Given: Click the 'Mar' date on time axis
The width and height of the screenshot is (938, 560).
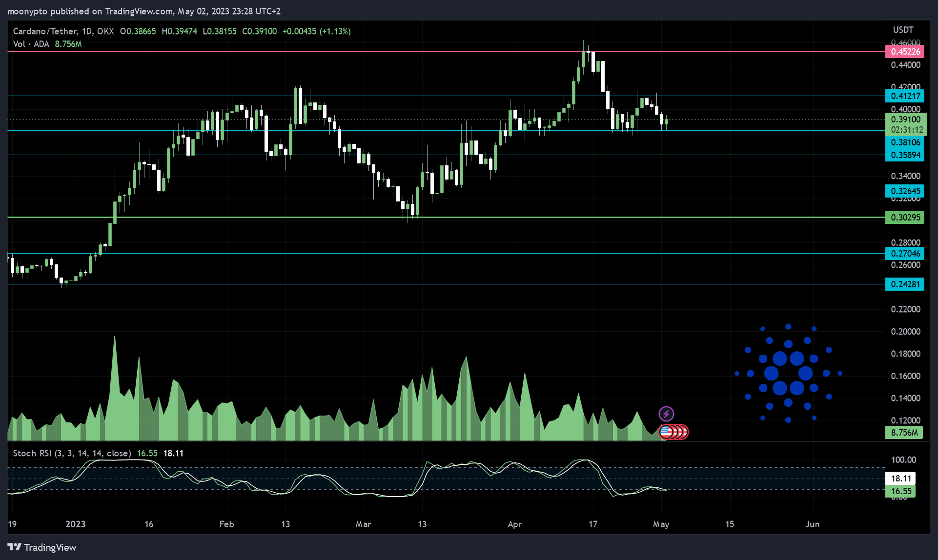Looking at the screenshot, I should point(363,524).
